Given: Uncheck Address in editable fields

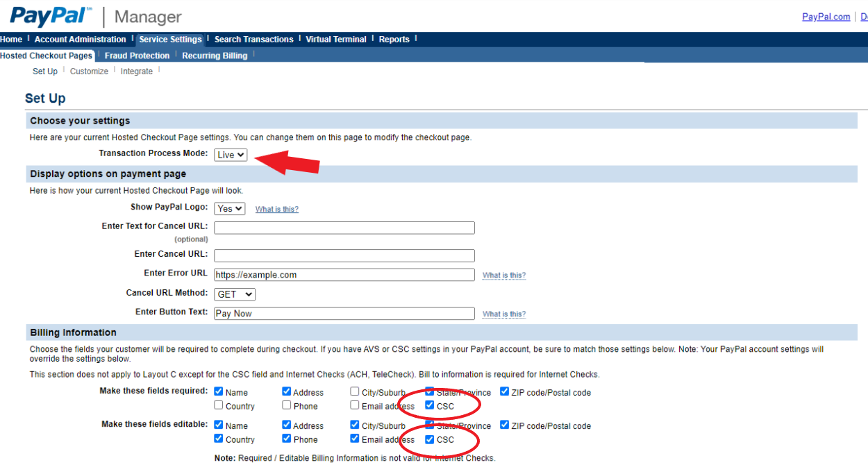Looking at the screenshot, I should (x=287, y=425).
